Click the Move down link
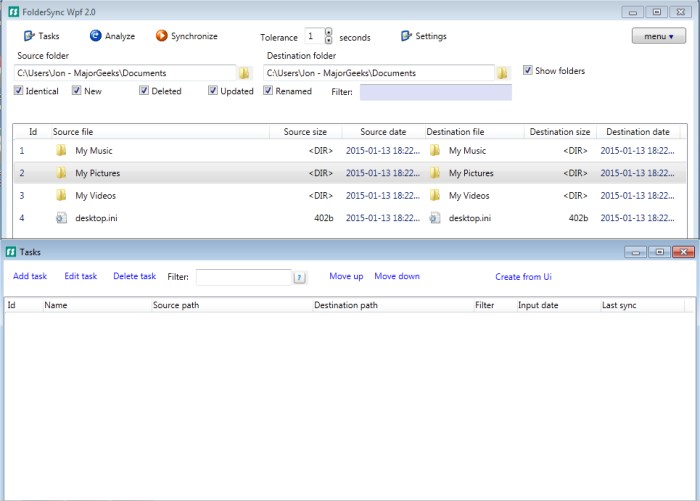Screen dimensions: 700x501 tap(397, 276)
